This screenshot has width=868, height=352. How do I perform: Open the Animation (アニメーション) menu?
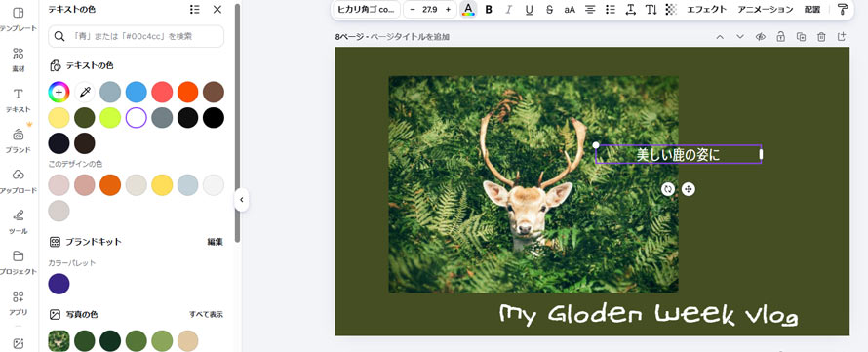(765, 10)
